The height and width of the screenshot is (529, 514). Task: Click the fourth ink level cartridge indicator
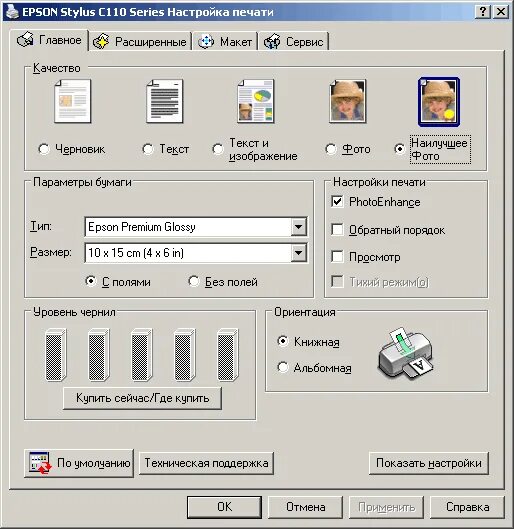(x=184, y=355)
